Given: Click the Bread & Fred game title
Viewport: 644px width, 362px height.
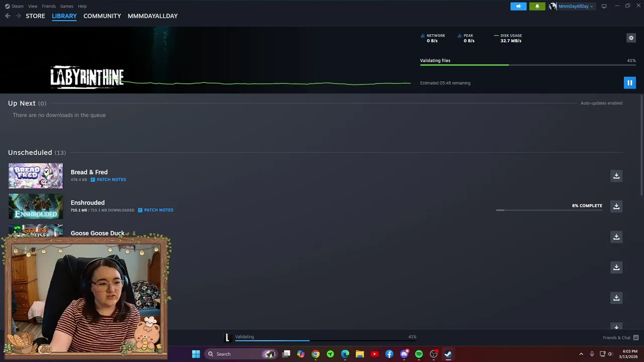Looking at the screenshot, I should point(89,172).
